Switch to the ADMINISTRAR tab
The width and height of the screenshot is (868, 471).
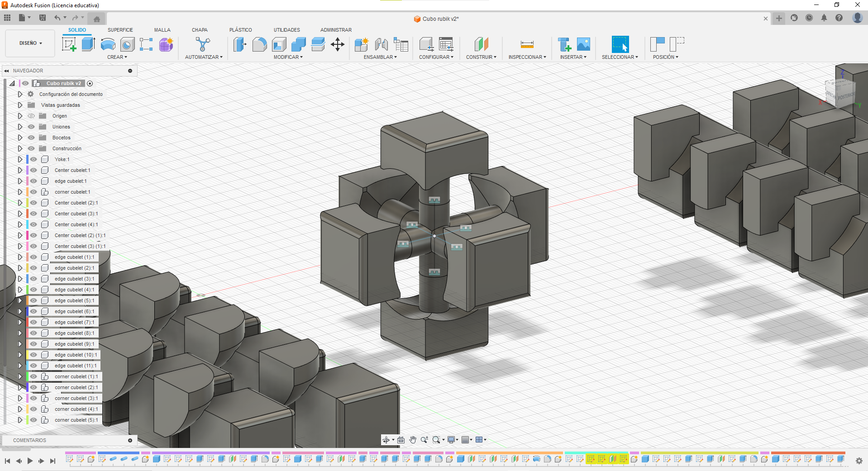point(336,30)
